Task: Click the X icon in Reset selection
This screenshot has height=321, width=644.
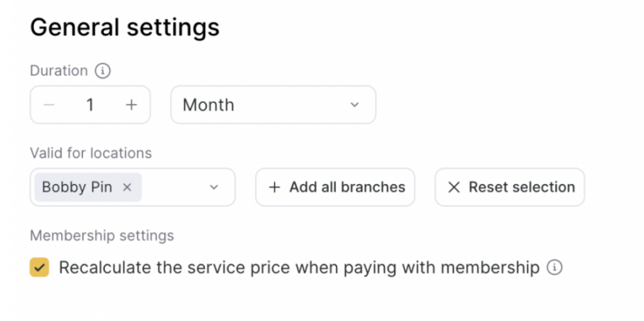Action: point(453,187)
